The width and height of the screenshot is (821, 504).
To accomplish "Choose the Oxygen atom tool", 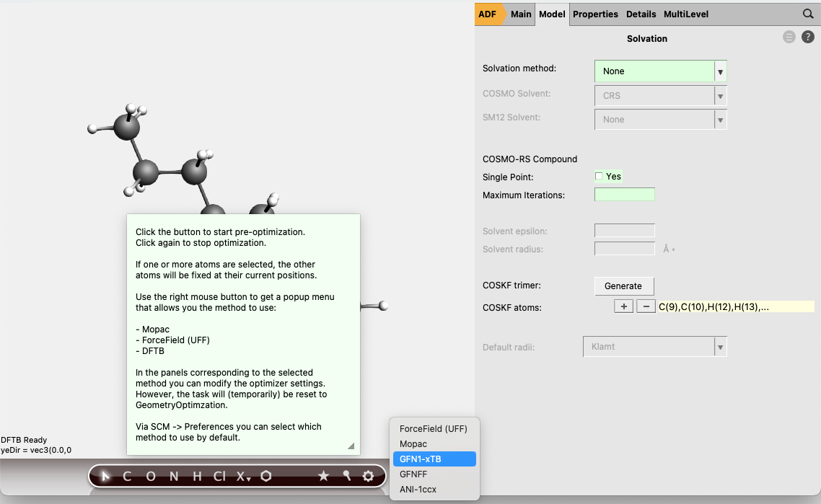I will pyautogui.click(x=150, y=476).
